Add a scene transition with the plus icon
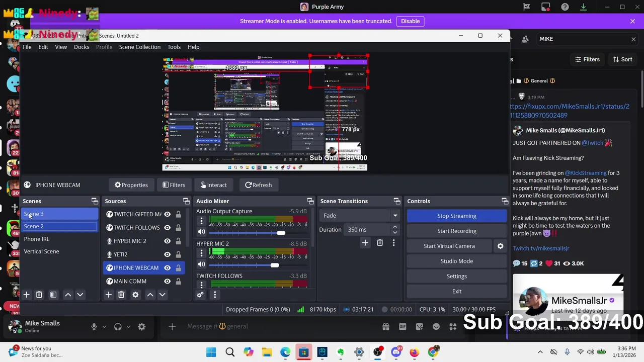 [365, 243]
